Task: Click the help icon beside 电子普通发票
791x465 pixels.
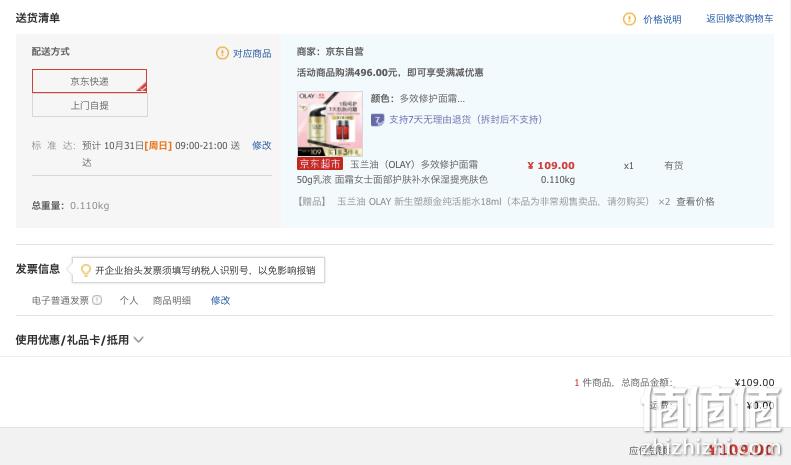Action: pyautogui.click(x=97, y=300)
